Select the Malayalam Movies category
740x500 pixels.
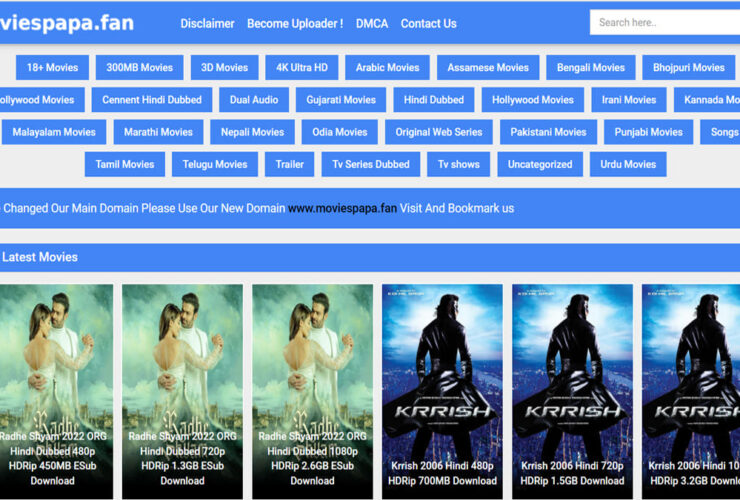click(54, 132)
